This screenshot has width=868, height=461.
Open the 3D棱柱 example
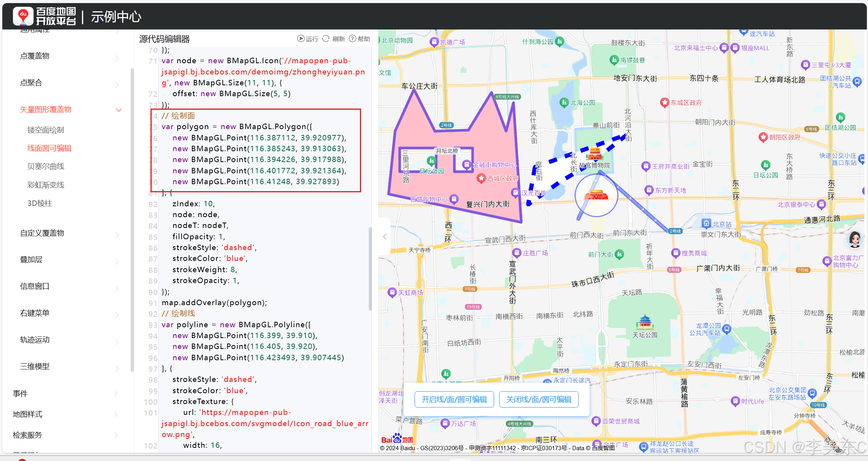pos(40,203)
